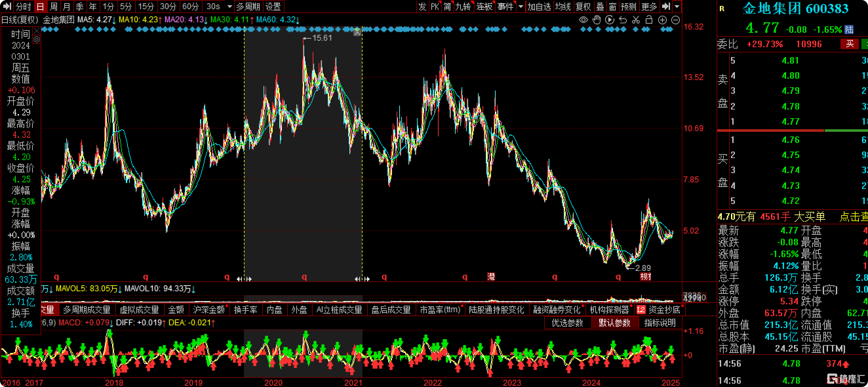Select the 虚拟成交量 indicator tab
The image size is (868, 387).
pyautogui.click(x=139, y=310)
